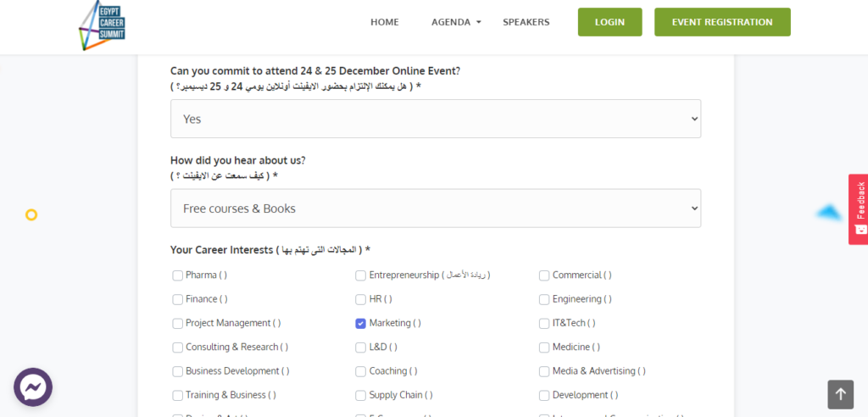868x417 pixels.
Task: Open the red Feedback side tab
Action: pos(858,209)
